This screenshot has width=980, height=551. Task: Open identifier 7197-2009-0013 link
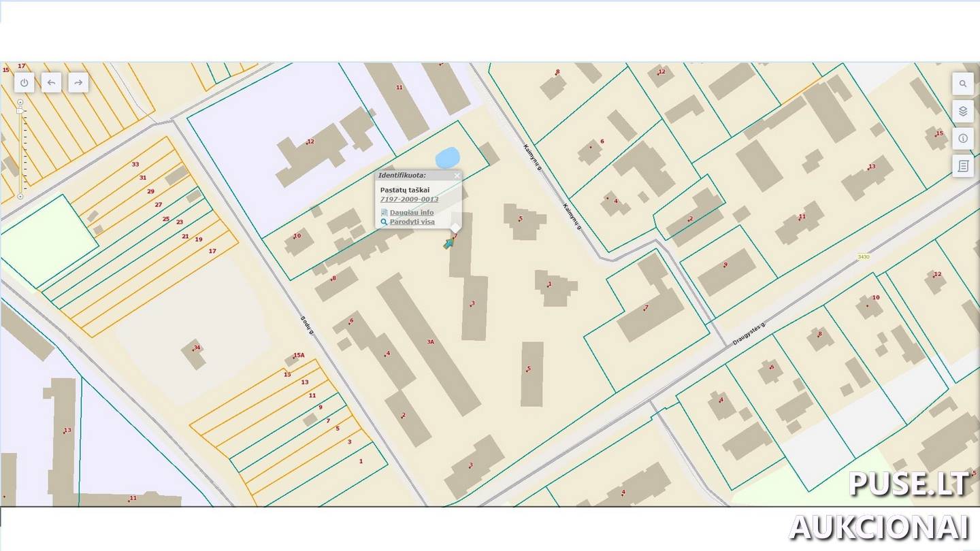(409, 199)
